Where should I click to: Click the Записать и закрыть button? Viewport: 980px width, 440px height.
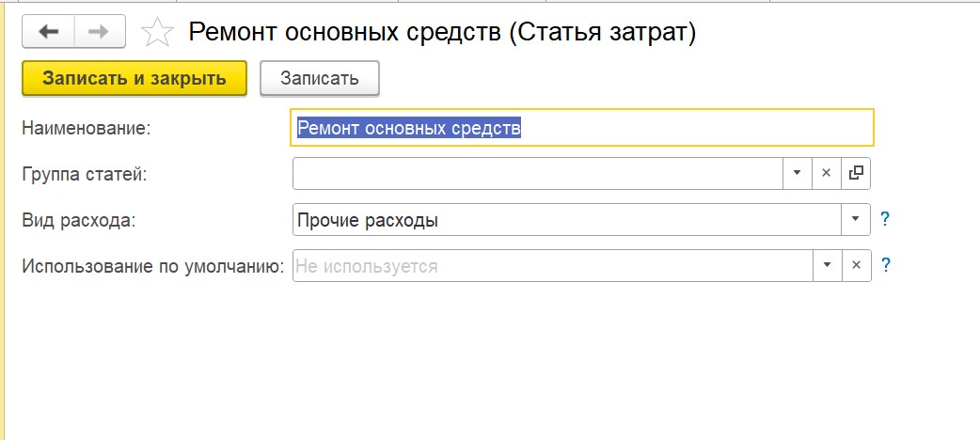(134, 78)
